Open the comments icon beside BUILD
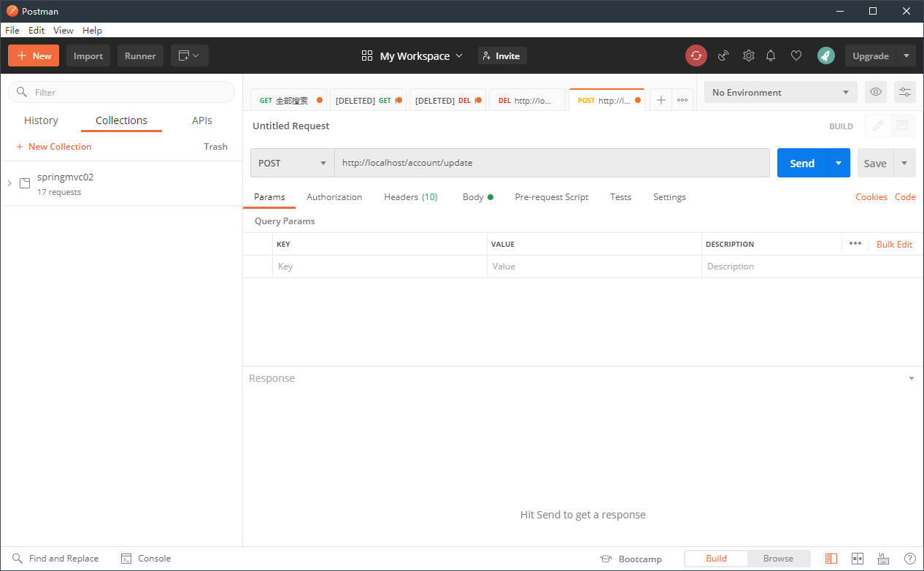 tap(902, 126)
